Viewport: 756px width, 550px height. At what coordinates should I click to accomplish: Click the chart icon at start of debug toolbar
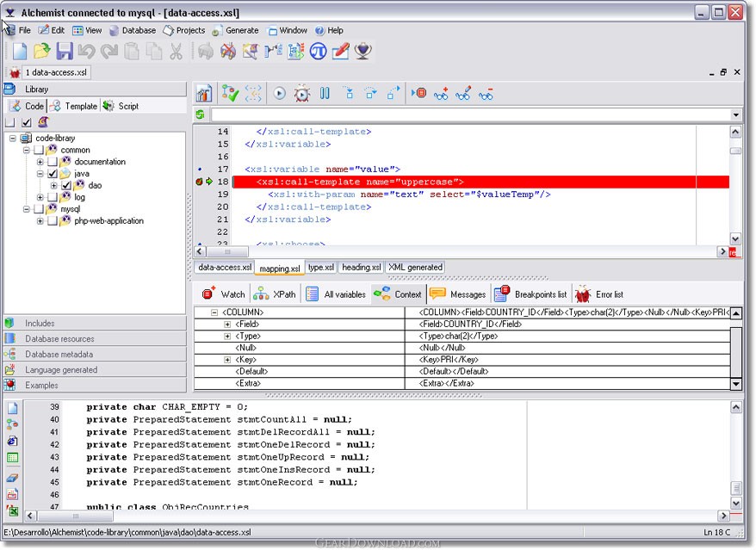pyautogui.click(x=204, y=93)
